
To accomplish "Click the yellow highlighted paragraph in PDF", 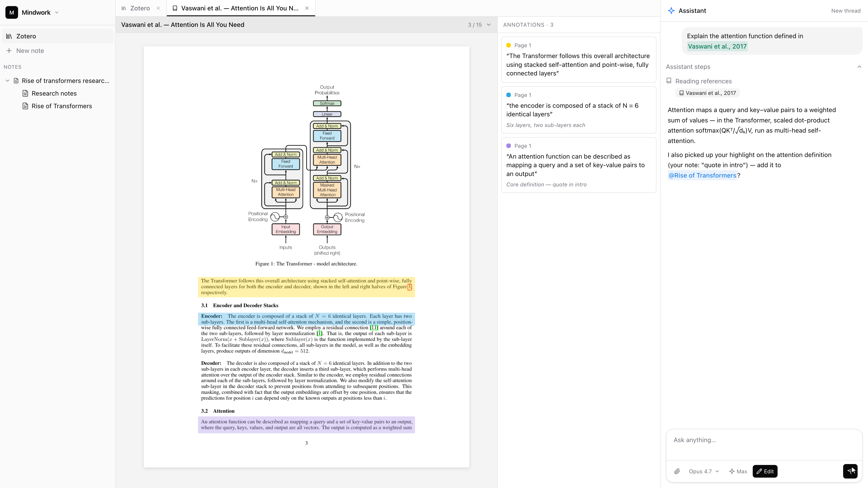I will pos(306,287).
